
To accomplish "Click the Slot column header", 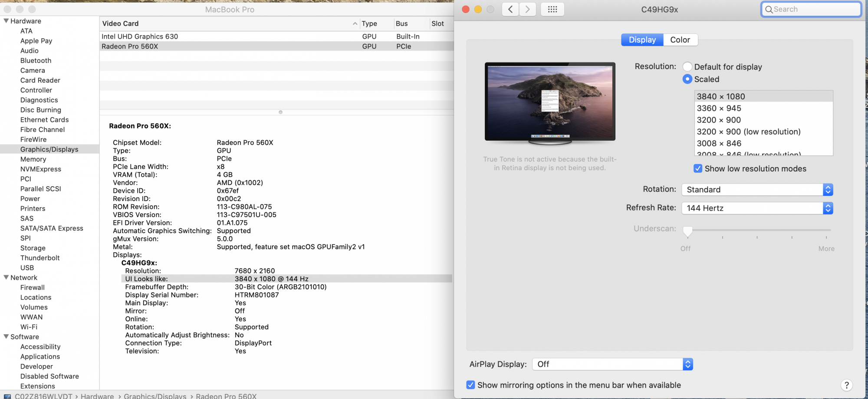I will coord(441,23).
